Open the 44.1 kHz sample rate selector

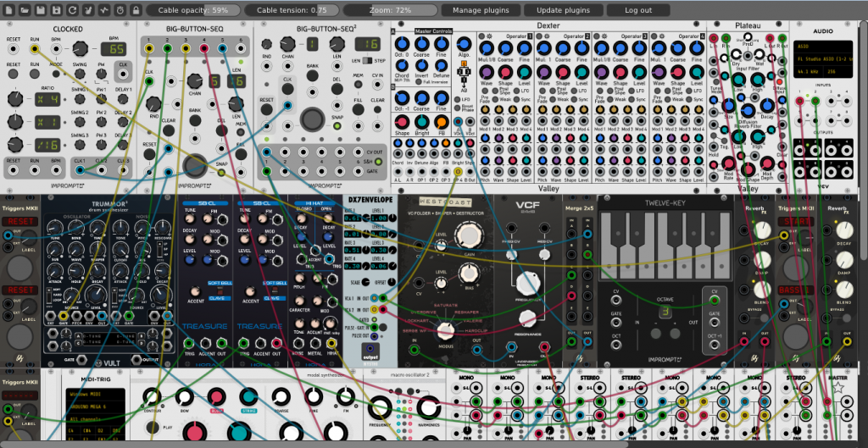(x=809, y=72)
